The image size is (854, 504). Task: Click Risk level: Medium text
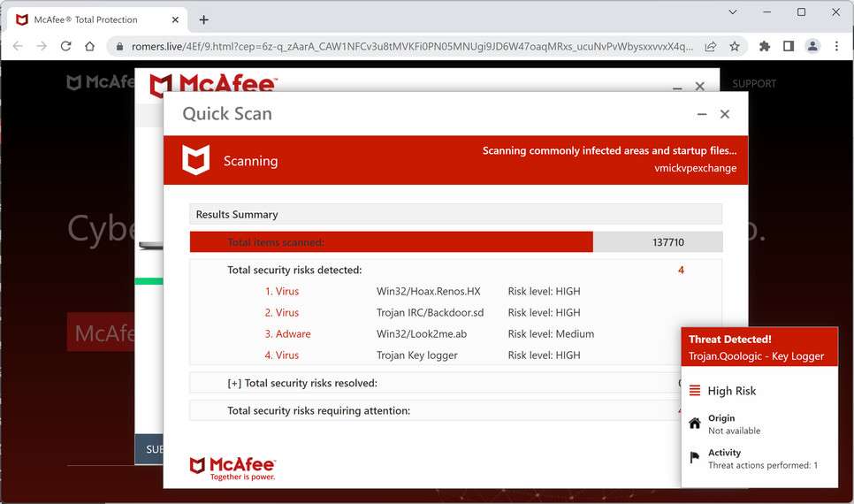(x=551, y=334)
